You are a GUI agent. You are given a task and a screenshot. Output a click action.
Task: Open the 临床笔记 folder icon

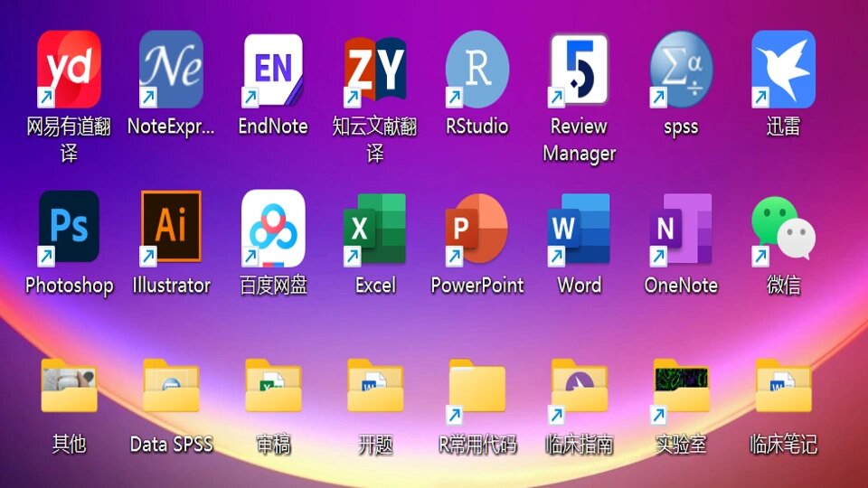783,386
